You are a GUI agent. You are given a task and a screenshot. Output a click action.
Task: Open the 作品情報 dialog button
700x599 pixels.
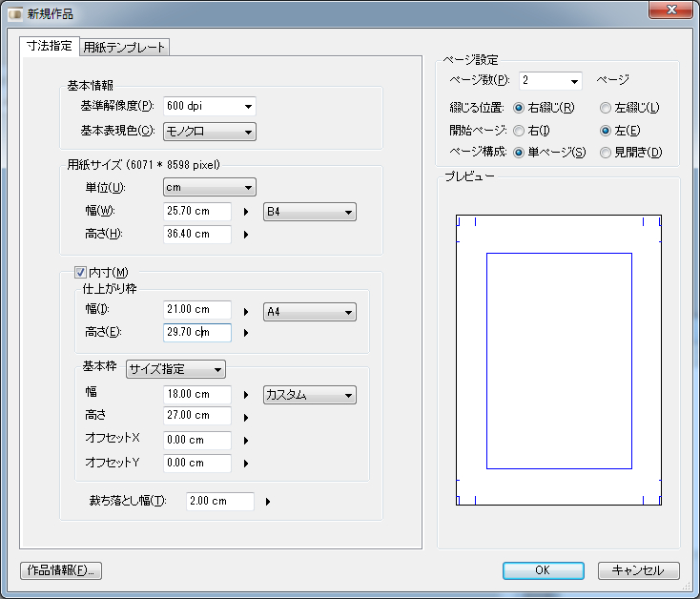[61, 570]
